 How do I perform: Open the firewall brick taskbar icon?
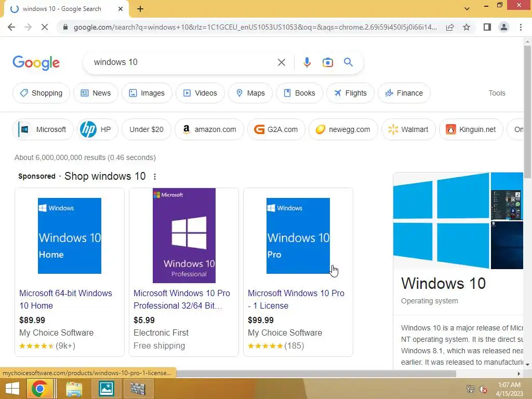point(138,389)
